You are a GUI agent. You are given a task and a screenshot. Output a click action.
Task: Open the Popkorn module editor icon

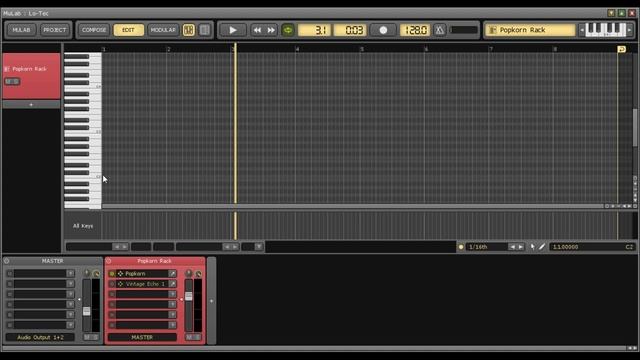tap(173, 273)
